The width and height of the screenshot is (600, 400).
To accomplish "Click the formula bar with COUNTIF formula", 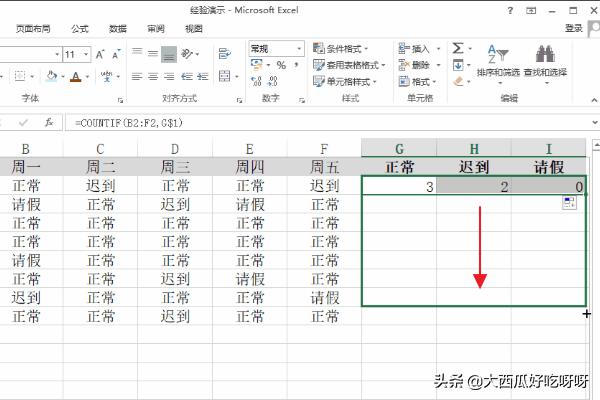I will pos(300,122).
